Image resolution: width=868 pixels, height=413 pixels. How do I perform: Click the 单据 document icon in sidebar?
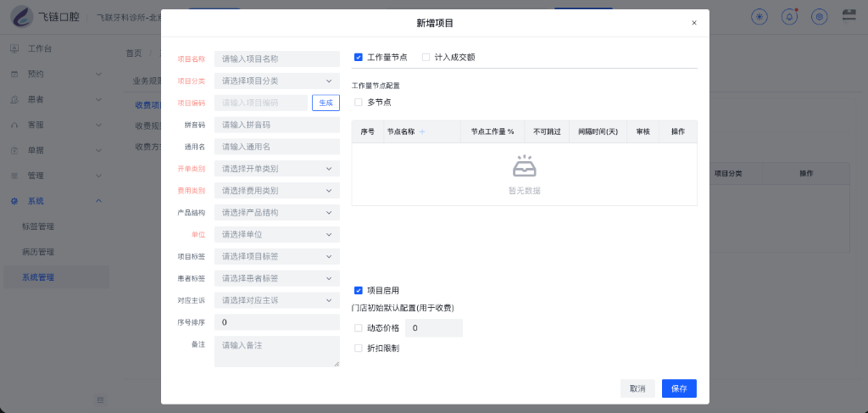(14, 151)
